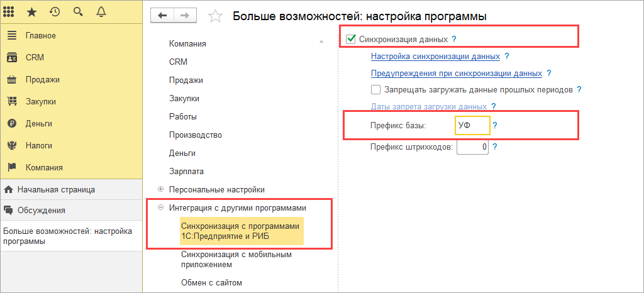Open Настройка синхронизации данных link
Viewport: 644px width, 293px height.
[x=435, y=57]
